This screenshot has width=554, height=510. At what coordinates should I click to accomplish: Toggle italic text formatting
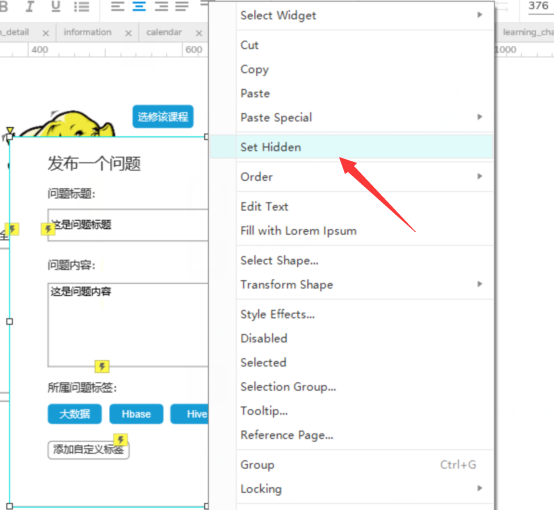(30, 6)
